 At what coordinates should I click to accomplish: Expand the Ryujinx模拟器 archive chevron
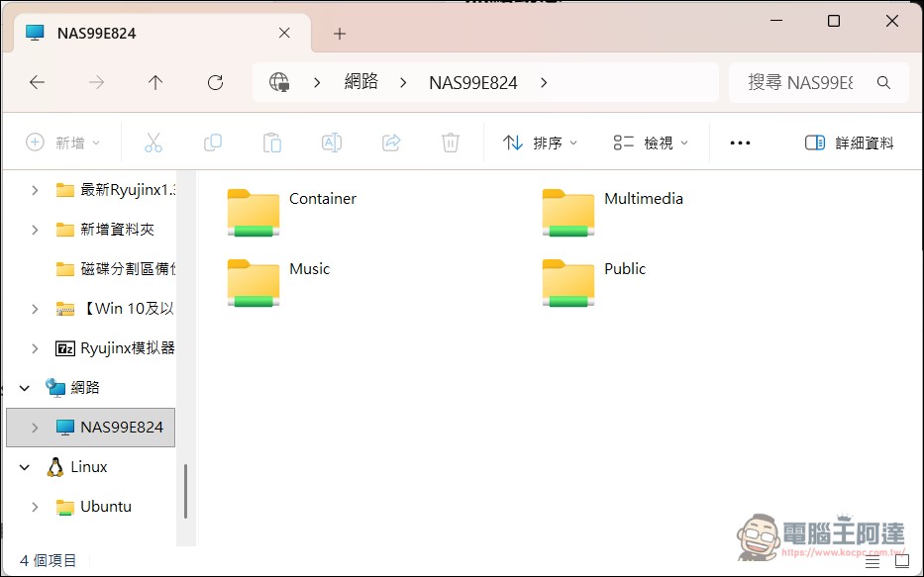[35, 348]
